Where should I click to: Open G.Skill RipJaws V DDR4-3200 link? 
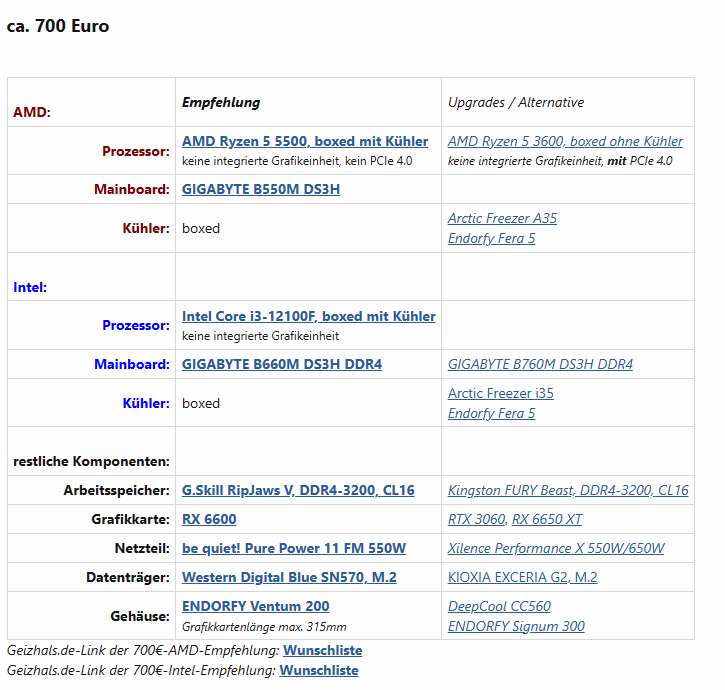tap(298, 490)
